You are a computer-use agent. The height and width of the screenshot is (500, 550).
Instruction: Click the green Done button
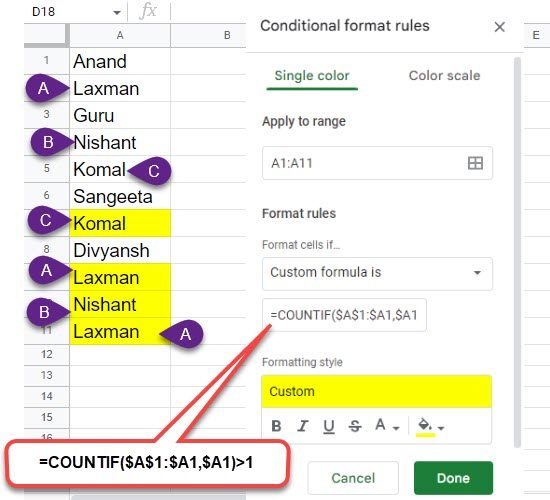coord(453,478)
